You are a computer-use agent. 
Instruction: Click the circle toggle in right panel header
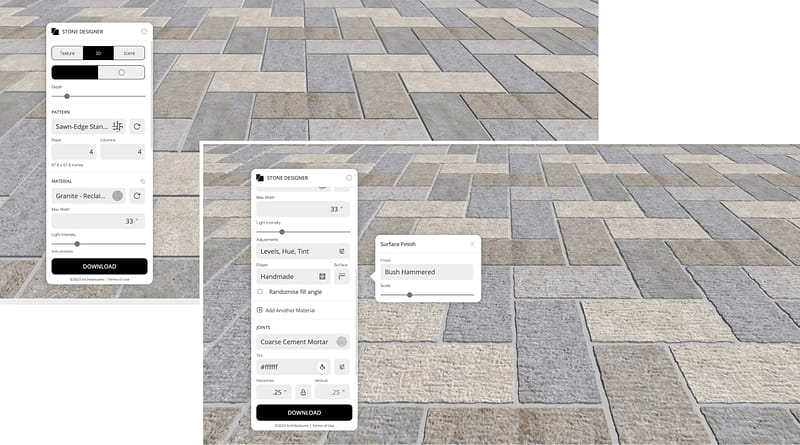349,177
